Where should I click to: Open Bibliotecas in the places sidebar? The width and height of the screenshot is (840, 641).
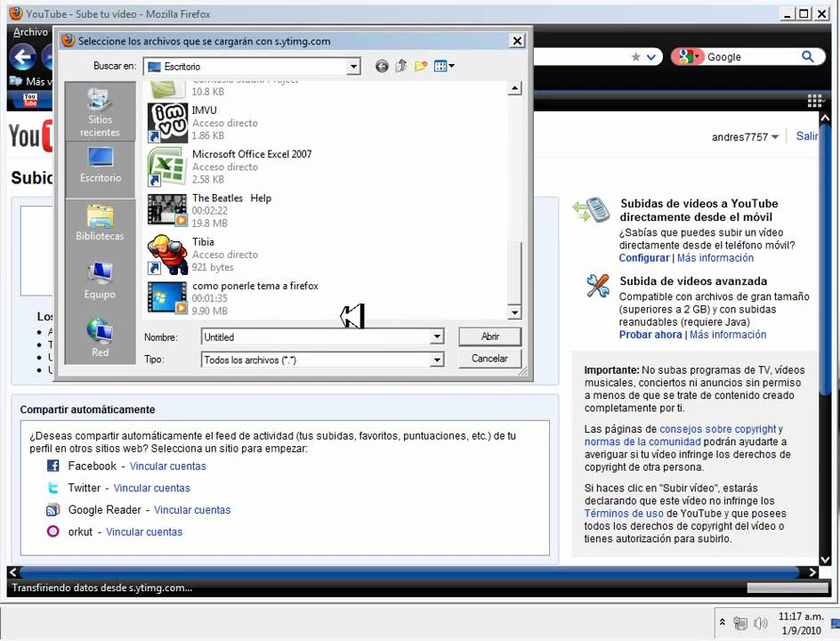tap(100, 223)
